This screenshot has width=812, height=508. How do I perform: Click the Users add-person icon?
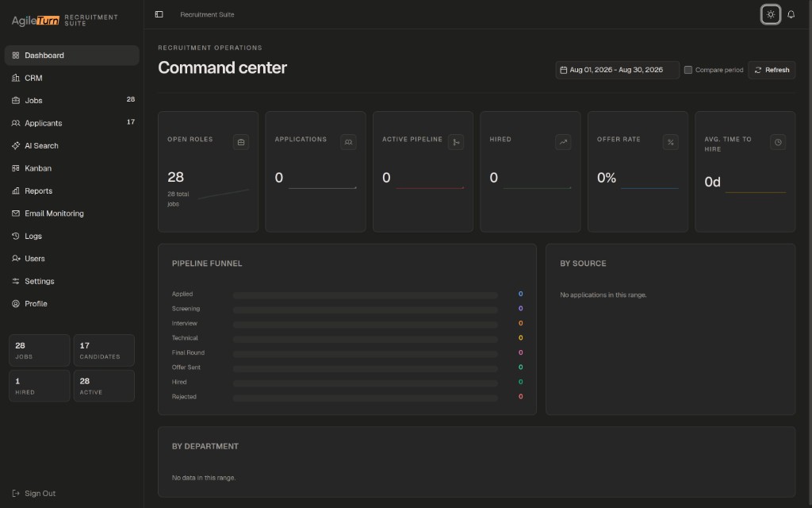(x=16, y=258)
